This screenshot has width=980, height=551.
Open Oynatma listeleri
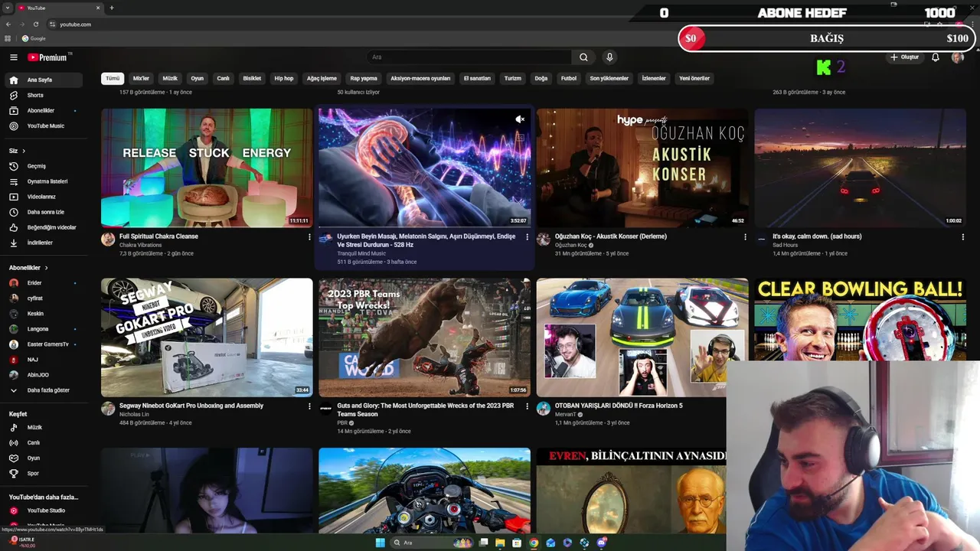[44, 181]
